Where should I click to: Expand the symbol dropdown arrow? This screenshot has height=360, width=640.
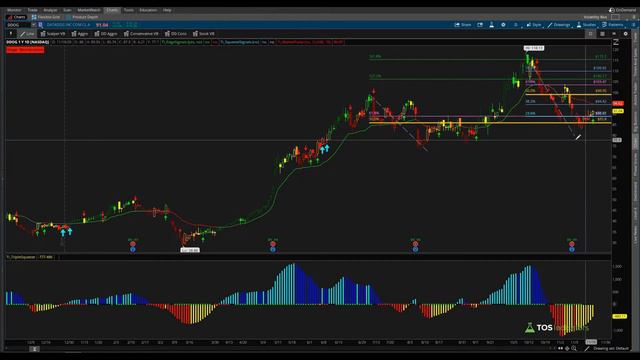pos(33,25)
